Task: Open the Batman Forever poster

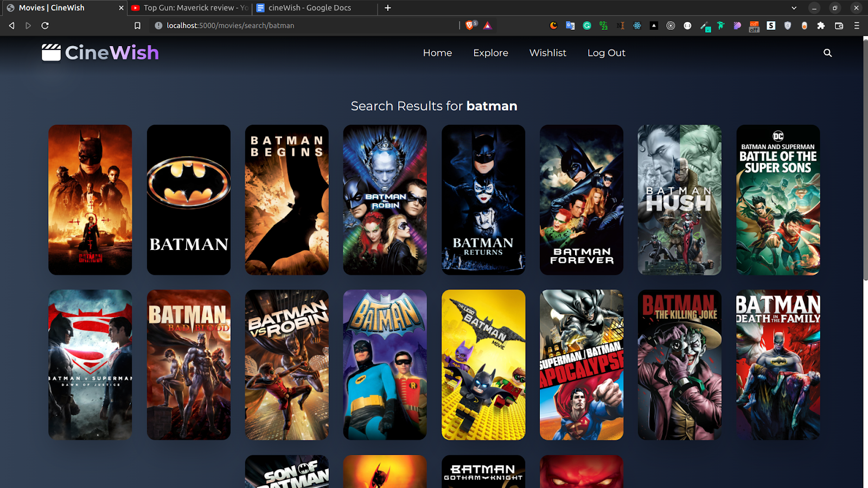Action: (582, 200)
